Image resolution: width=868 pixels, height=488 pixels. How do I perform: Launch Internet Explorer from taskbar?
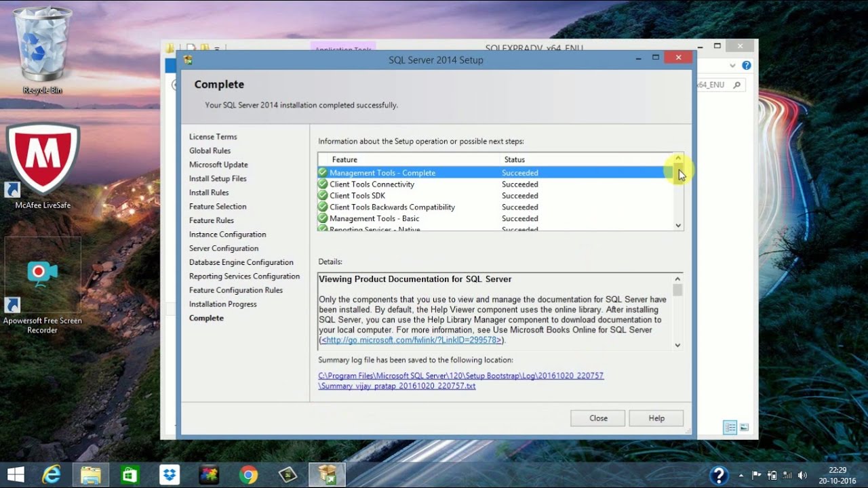(52, 474)
